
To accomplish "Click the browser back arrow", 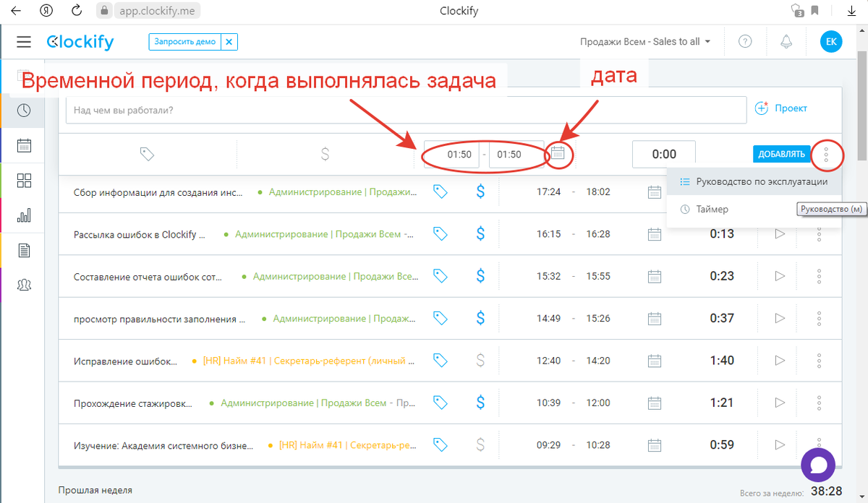I will click(x=16, y=11).
